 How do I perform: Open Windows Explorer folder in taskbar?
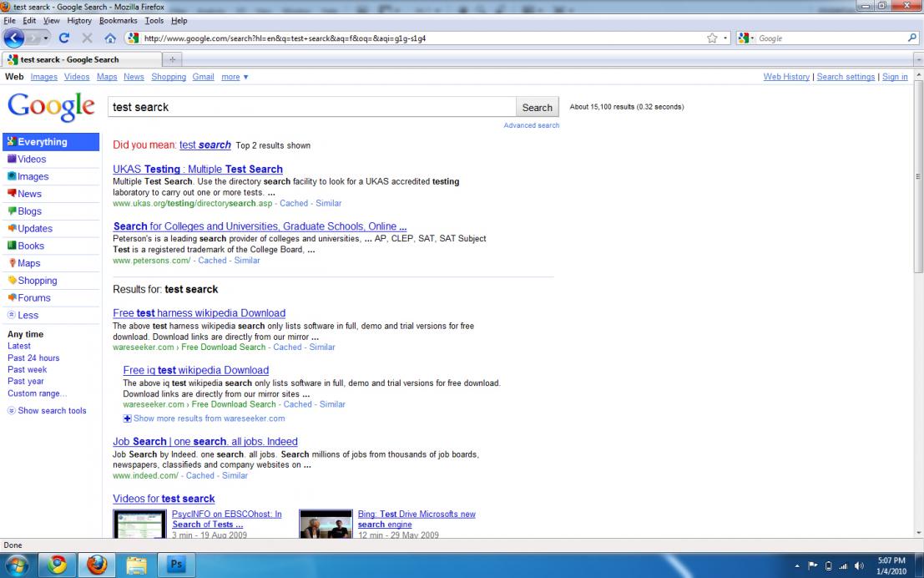point(137,565)
